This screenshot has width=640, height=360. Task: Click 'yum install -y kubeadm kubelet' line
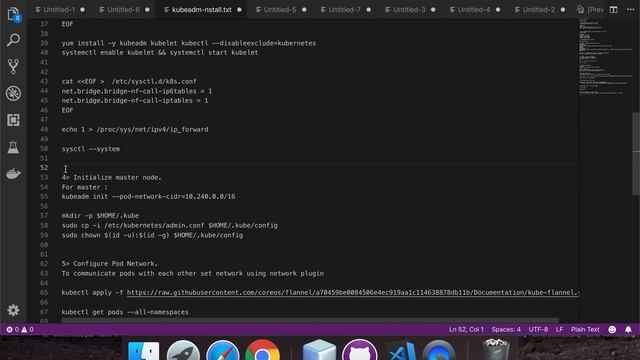coord(189,43)
